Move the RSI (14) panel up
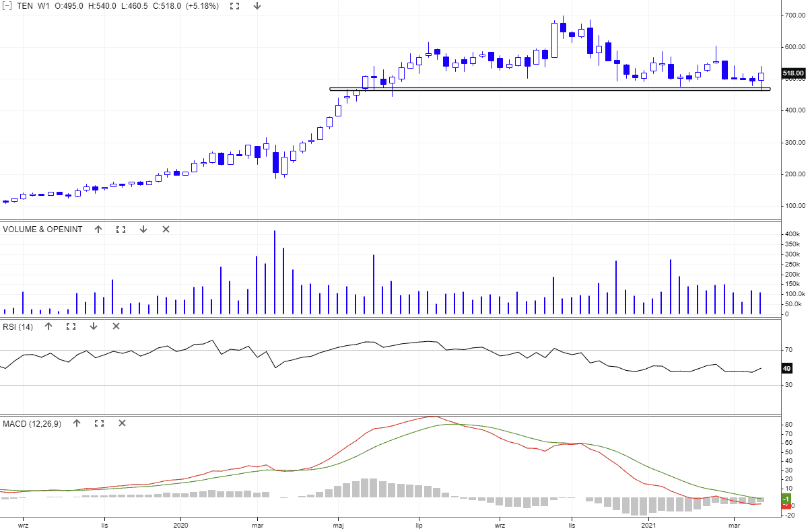The image size is (812, 531). point(48,326)
